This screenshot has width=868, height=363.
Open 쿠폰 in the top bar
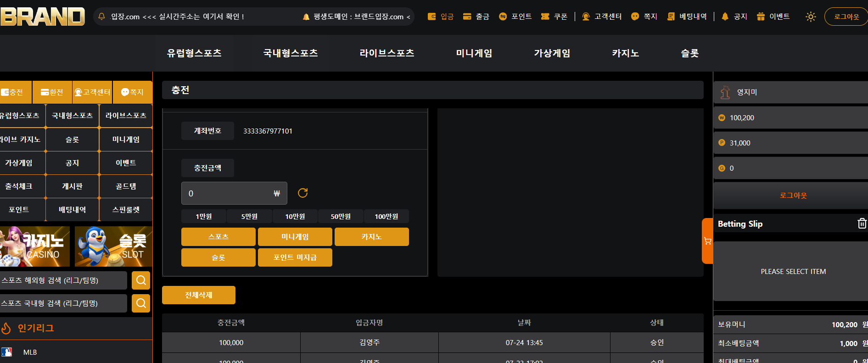[x=554, y=17]
